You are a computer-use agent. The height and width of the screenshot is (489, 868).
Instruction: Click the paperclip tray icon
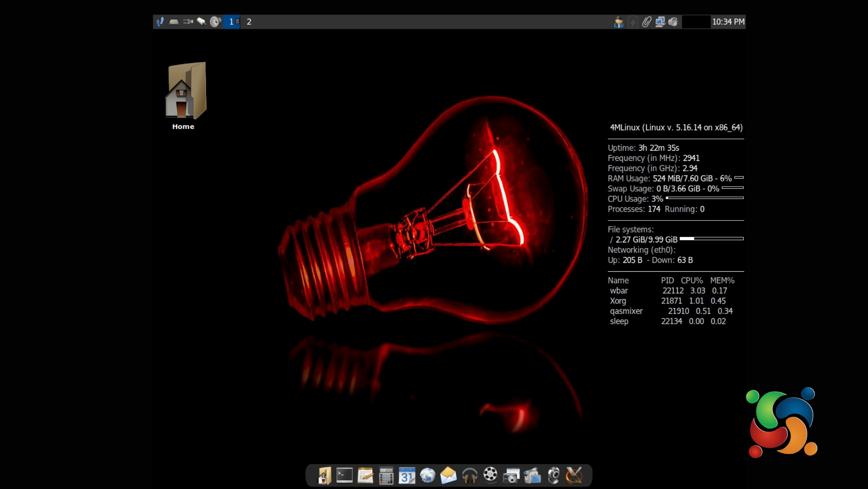click(646, 22)
